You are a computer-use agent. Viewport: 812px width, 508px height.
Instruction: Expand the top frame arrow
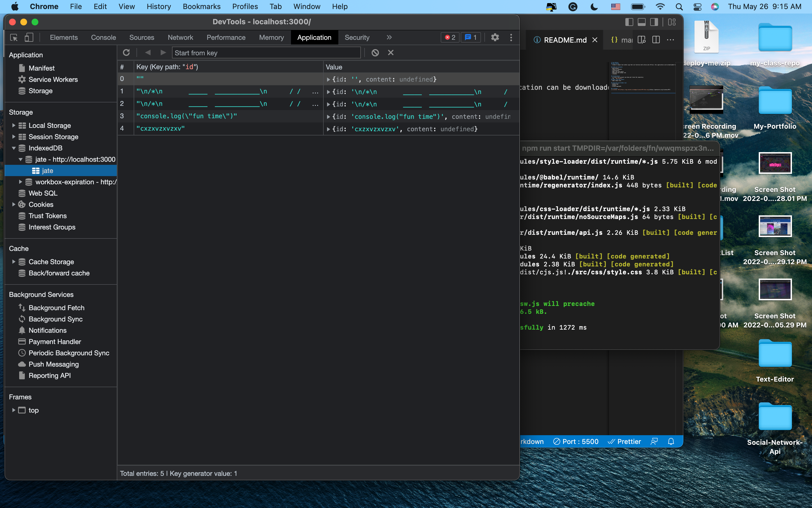point(14,410)
